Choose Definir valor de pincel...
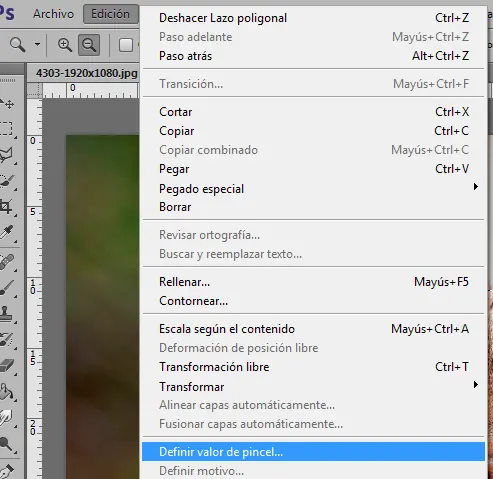 314,452
